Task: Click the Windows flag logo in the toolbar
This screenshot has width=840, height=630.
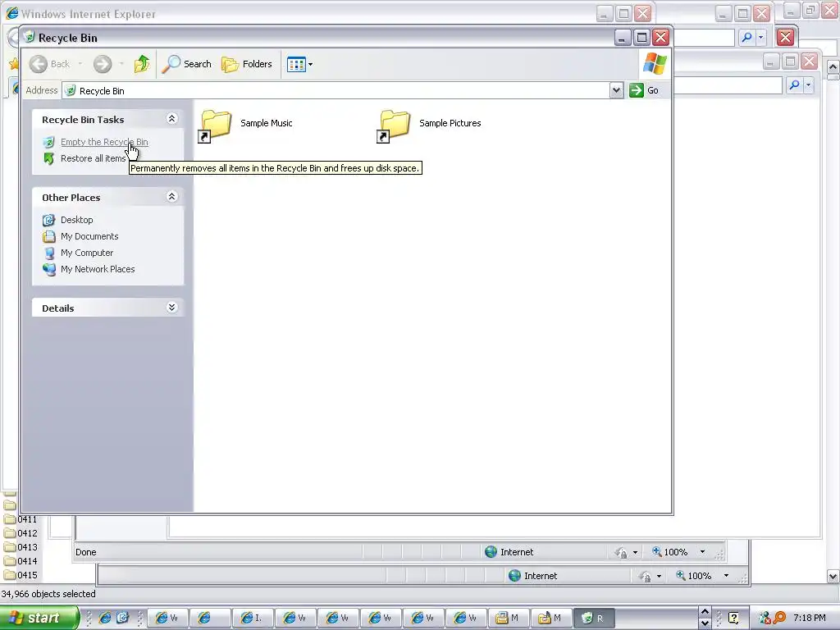Action: [x=655, y=64]
